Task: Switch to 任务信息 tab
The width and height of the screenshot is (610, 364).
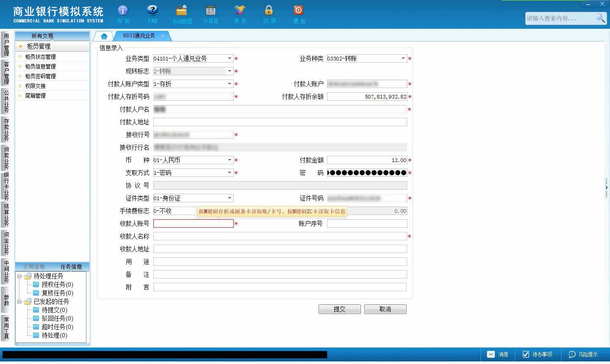Action: 71,267
